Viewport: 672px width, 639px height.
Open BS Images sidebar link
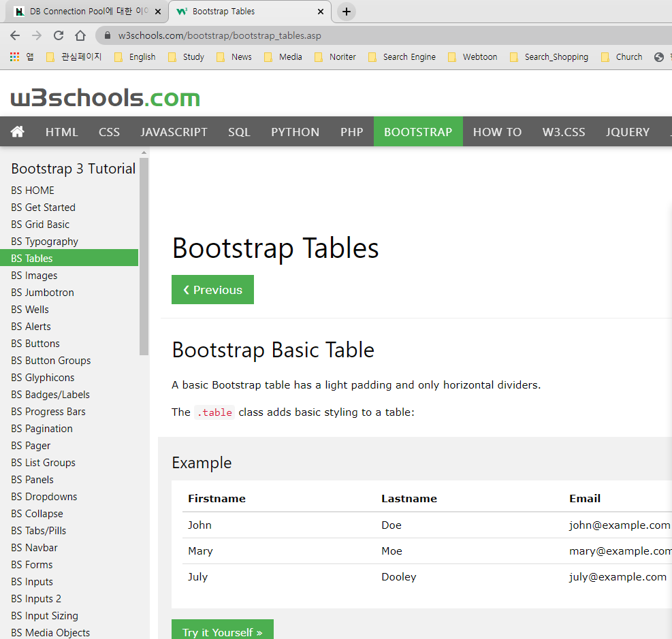(x=69, y=276)
